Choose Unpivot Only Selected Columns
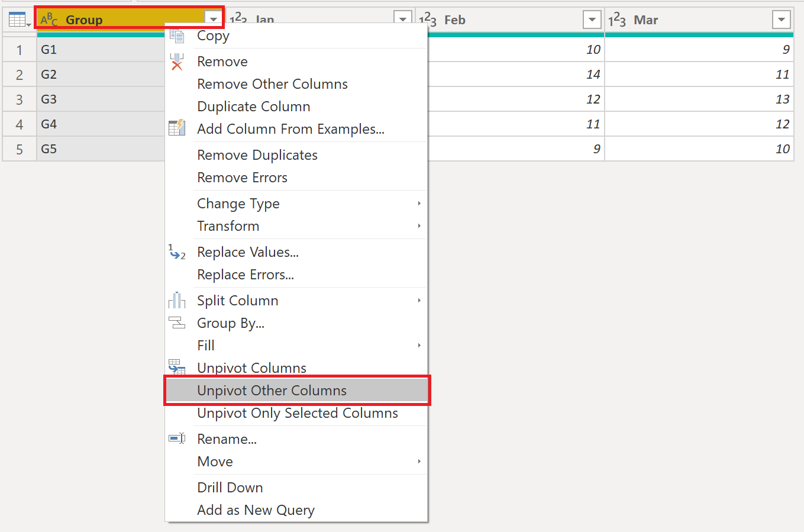The height and width of the screenshot is (532, 804). 296,413
